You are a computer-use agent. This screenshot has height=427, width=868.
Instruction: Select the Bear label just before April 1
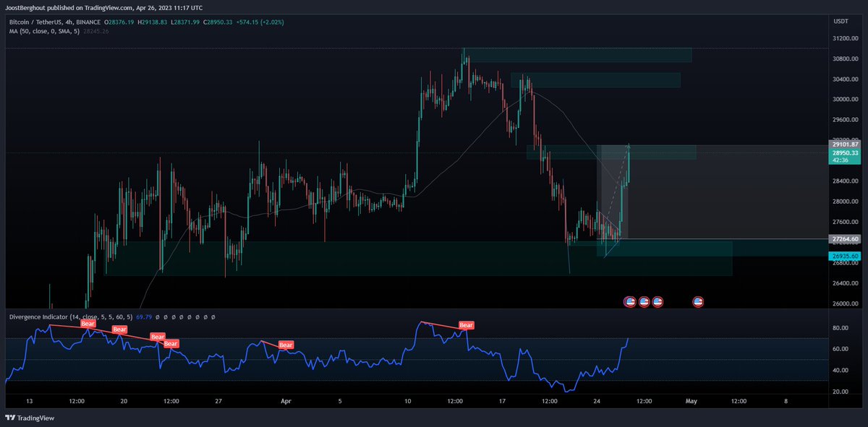(x=286, y=345)
